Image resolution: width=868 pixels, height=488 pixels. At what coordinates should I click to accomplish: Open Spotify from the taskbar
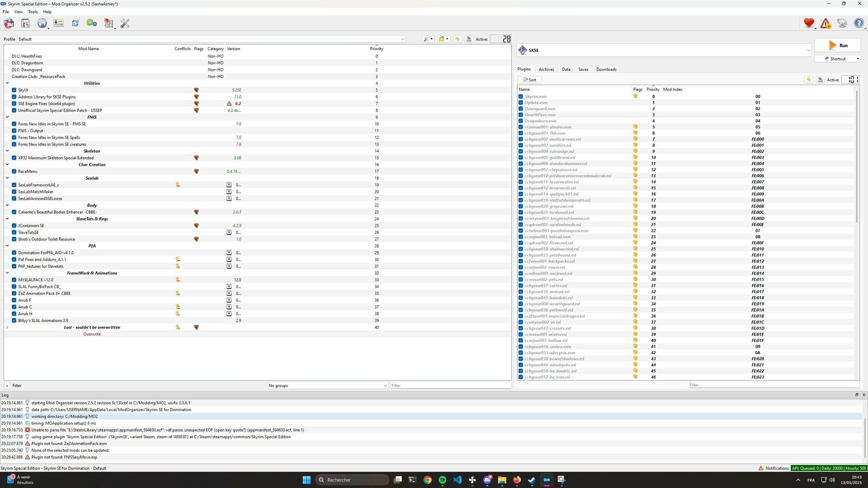(443, 480)
